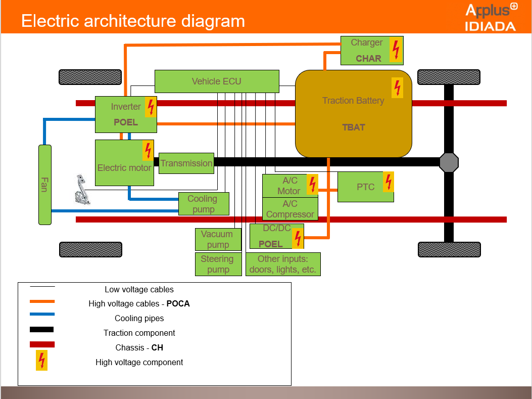The height and width of the screenshot is (399, 532).
Task: Click the orange POCA high voltage cable swatch
Action: [x=42, y=301]
